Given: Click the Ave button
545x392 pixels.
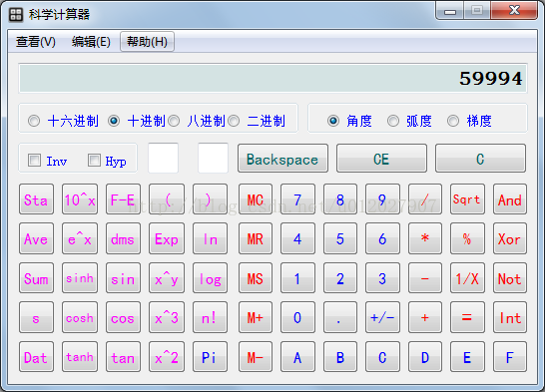Looking at the screenshot, I should 37,238.
